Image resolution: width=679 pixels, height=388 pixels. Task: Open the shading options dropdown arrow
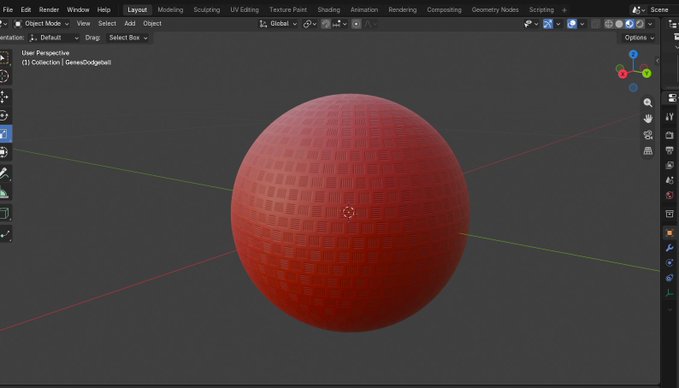650,24
